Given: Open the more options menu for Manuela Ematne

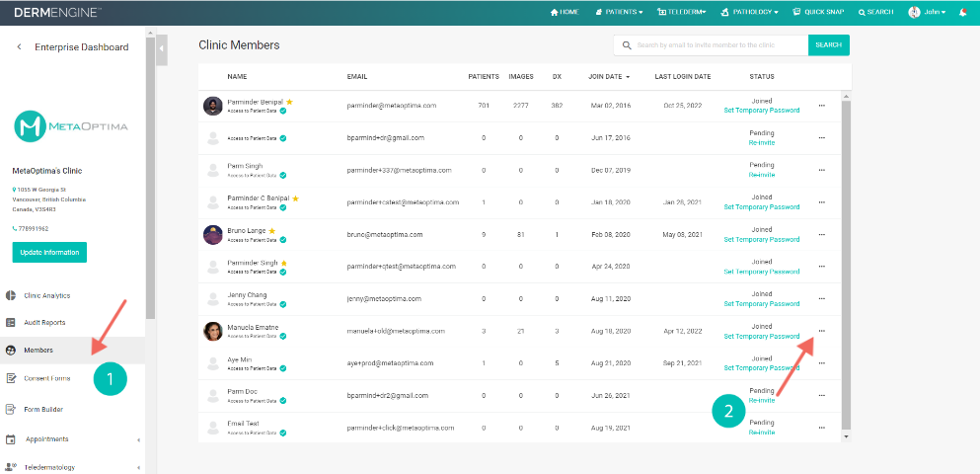Looking at the screenshot, I should click(x=821, y=331).
